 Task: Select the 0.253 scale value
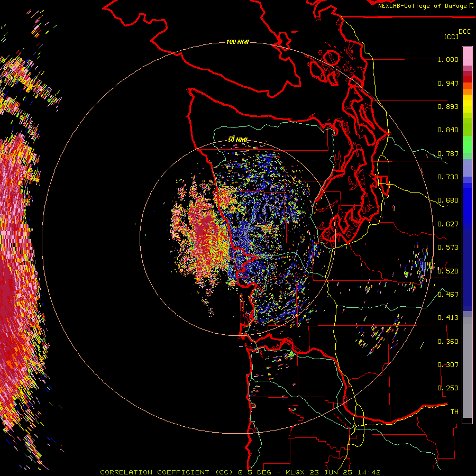coord(448,388)
